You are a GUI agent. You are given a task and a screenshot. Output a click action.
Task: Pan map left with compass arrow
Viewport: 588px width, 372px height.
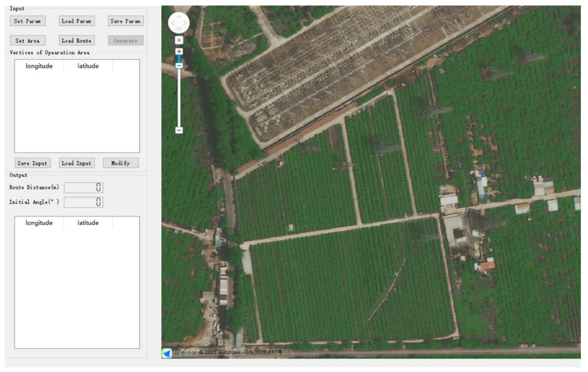click(x=173, y=23)
